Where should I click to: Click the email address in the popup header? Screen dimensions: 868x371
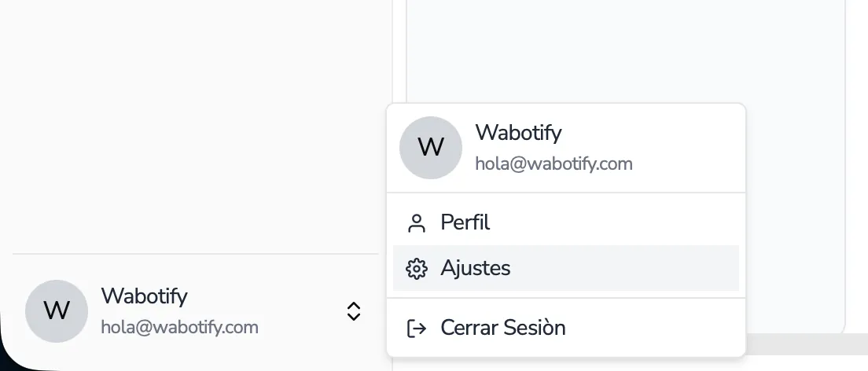[x=554, y=163]
